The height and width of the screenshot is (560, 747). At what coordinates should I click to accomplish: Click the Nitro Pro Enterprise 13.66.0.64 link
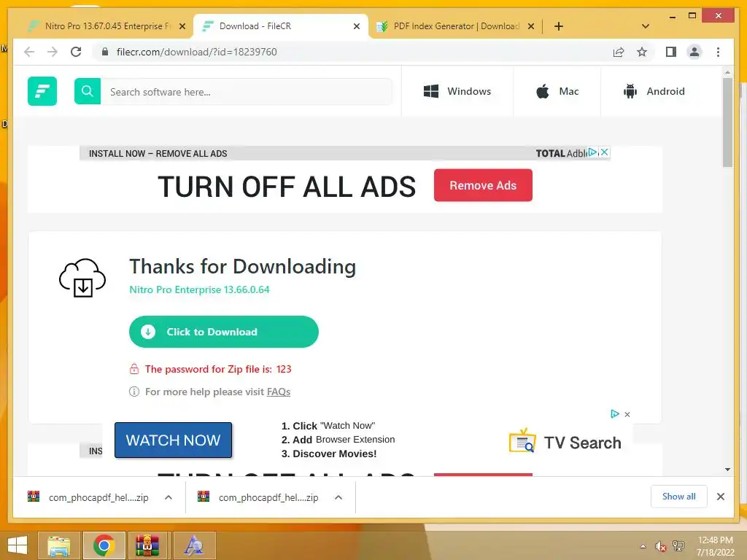(x=199, y=289)
